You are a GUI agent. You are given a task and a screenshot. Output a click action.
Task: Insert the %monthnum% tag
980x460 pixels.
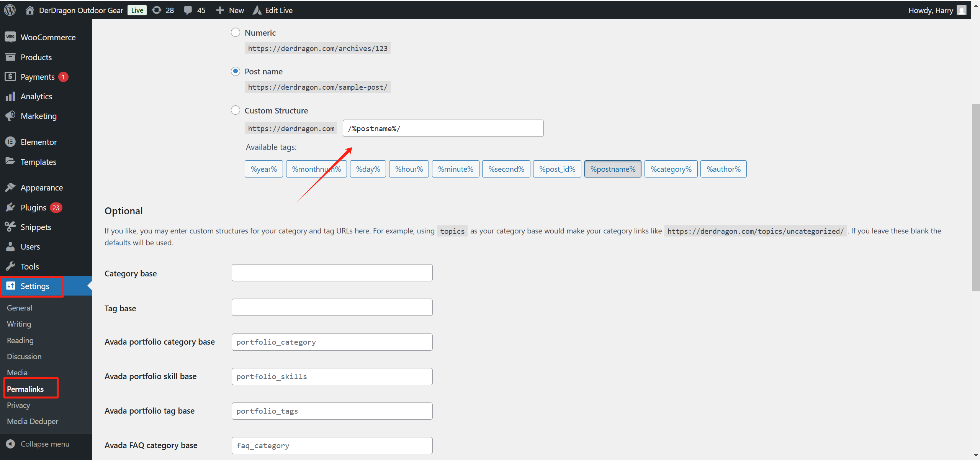point(316,169)
